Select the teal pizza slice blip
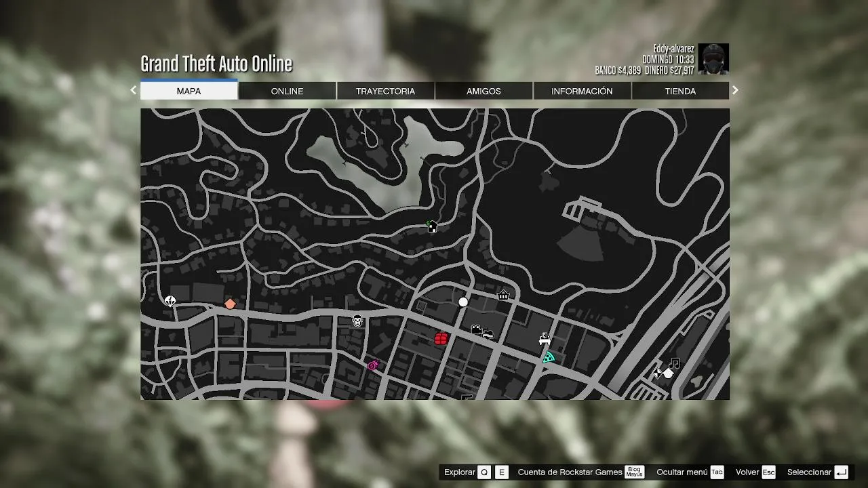 [x=548, y=357]
